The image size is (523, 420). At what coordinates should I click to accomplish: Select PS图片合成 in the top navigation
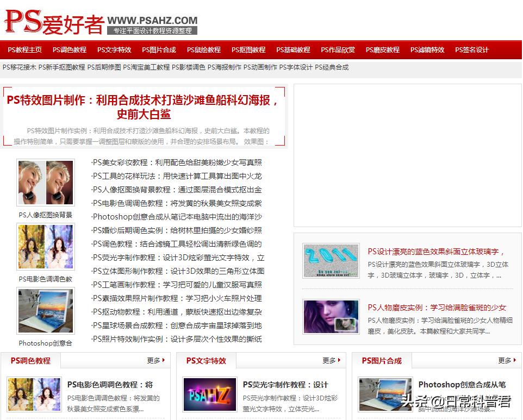(x=159, y=49)
